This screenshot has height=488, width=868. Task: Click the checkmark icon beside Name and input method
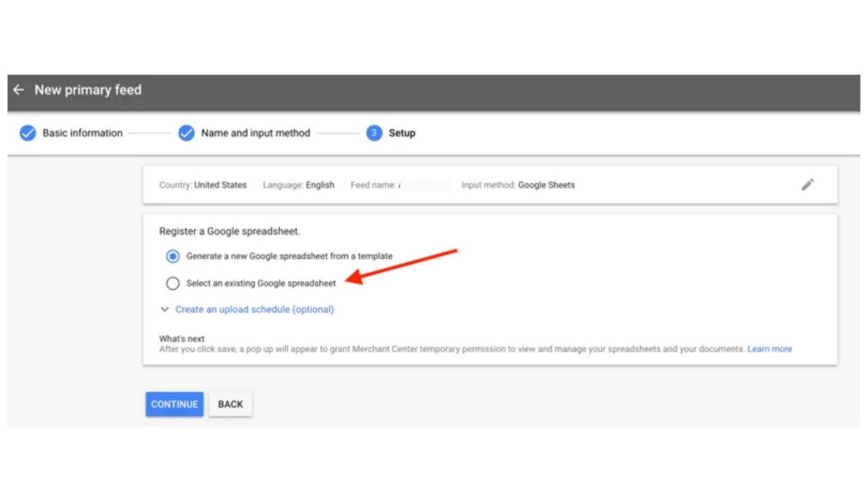[186, 133]
